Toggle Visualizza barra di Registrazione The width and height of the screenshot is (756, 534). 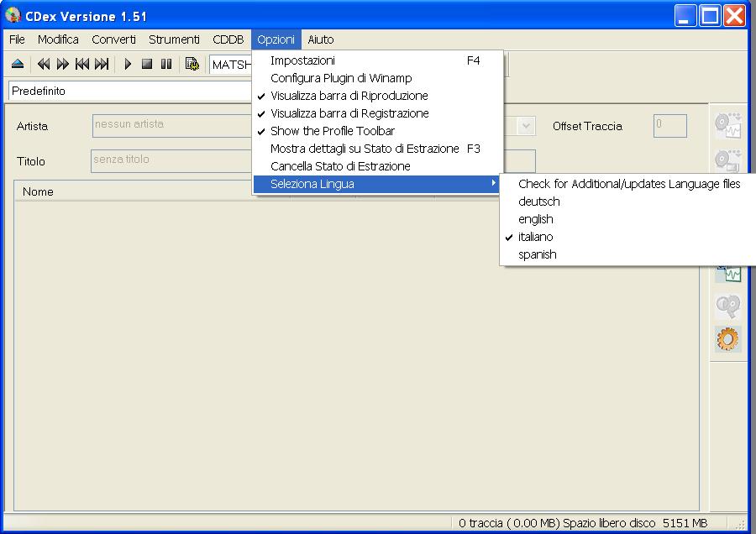[349, 113]
